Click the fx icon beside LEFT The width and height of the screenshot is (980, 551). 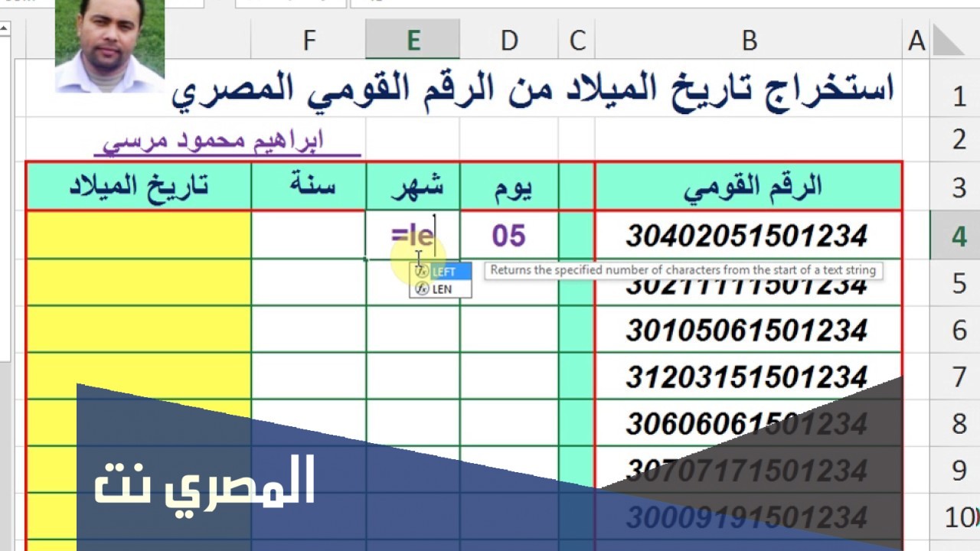click(x=420, y=272)
